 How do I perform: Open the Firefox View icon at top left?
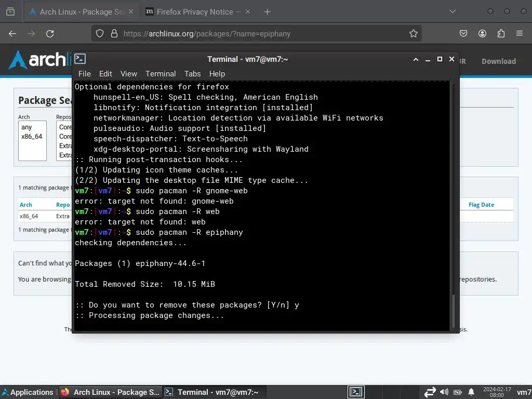pyautogui.click(x=10, y=11)
